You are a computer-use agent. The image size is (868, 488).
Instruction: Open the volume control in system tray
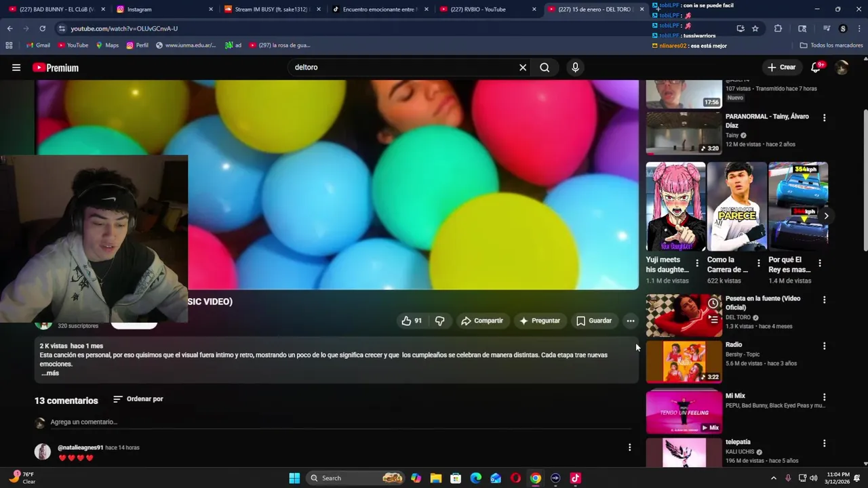[813, 479]
